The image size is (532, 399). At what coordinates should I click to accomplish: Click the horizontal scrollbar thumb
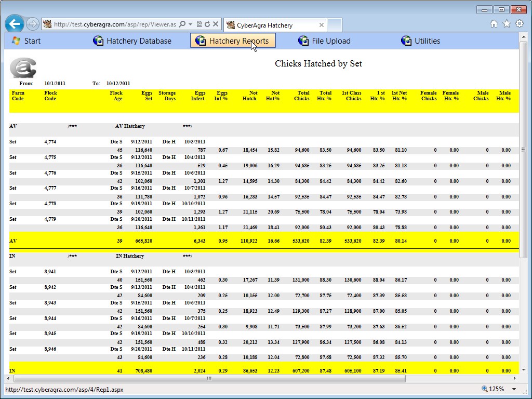click(209, 378)
